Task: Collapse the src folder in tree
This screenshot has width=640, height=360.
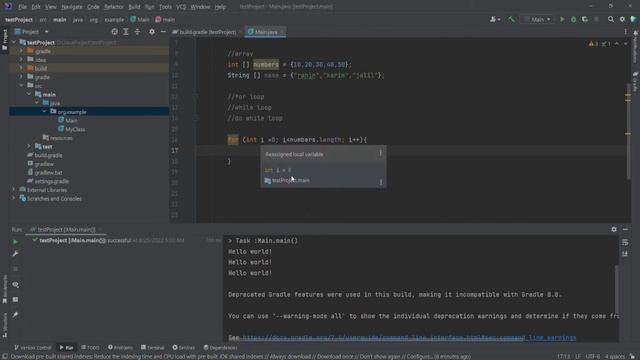Action: pyautogui.click(x=21, y=85)
